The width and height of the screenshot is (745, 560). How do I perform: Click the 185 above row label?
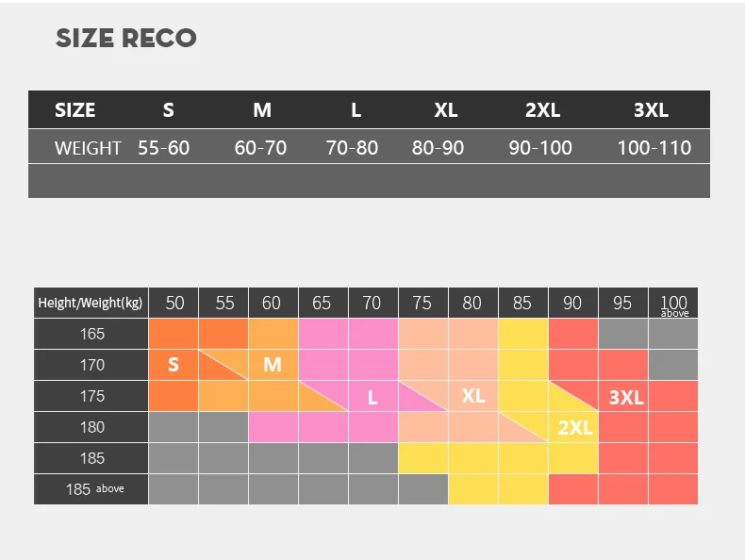tap(94, 489)
